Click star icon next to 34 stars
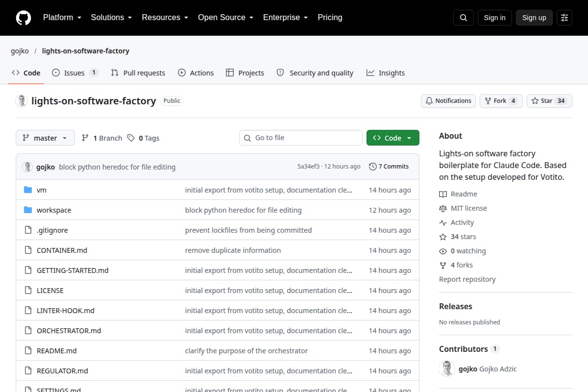The image size is (588, 392). point(443,237)
